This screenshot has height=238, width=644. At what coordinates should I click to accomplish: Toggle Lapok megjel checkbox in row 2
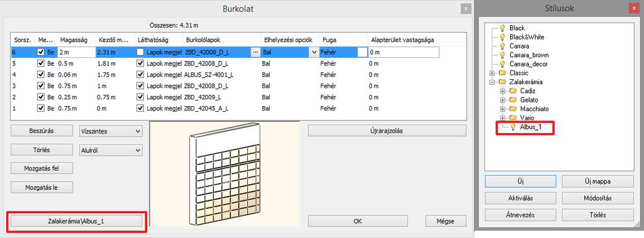(x=140, y=97)
